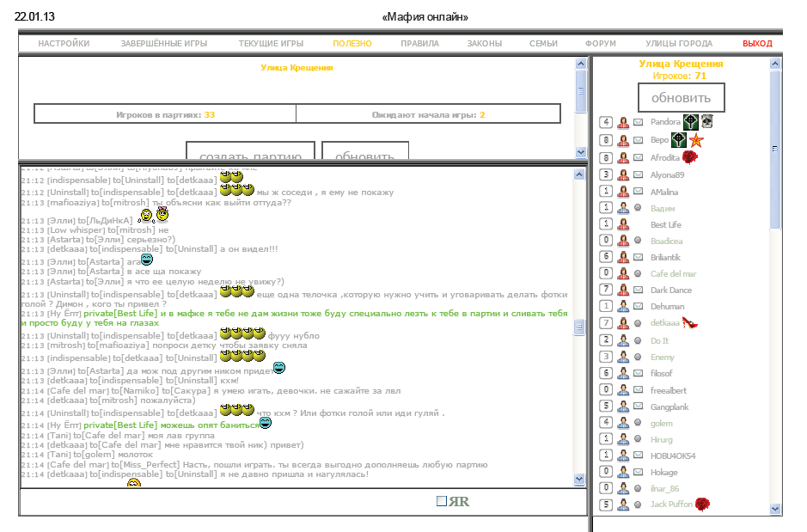
Task: Click the red rose icon beside Afrodita
Action: 689,157
